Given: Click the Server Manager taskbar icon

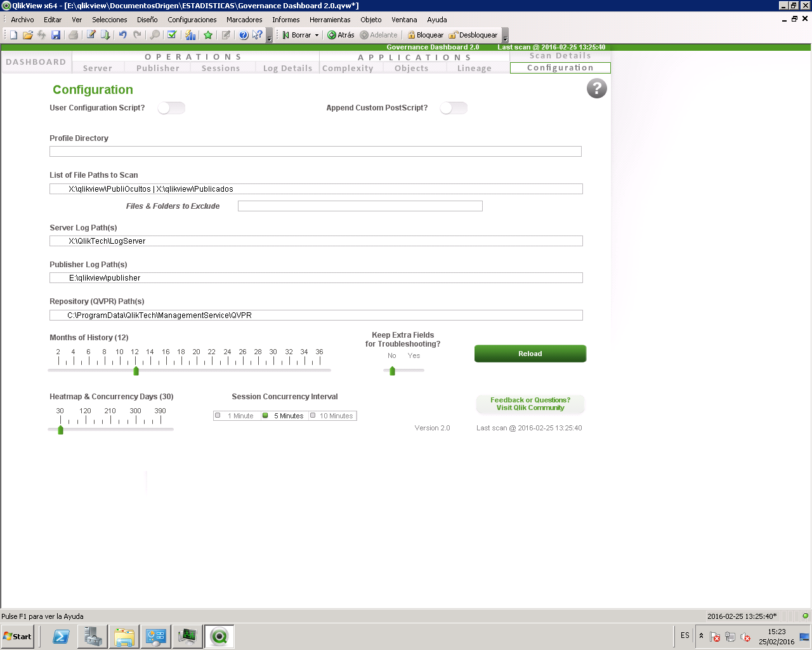Looking at the screenshot, I should 93,637.
